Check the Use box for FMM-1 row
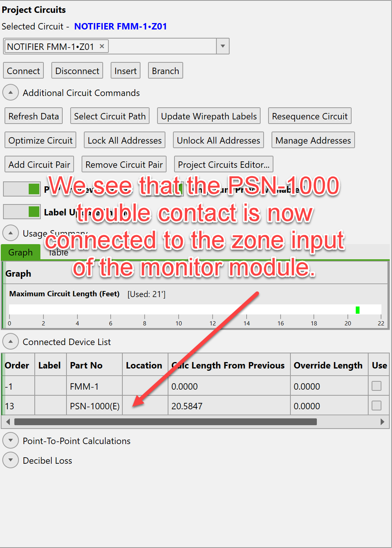Image resolution: width=392 pixels, height=548 pixels. point(376,386)
